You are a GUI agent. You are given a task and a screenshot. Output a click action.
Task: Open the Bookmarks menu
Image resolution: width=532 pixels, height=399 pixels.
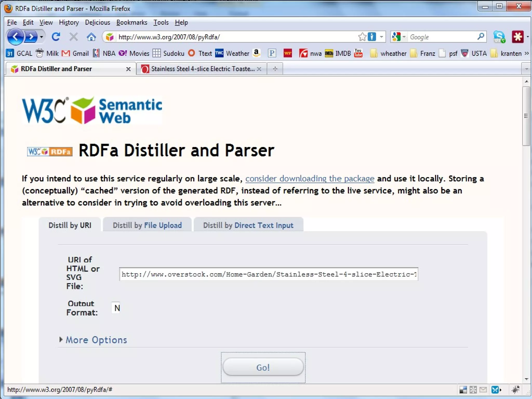132,23
